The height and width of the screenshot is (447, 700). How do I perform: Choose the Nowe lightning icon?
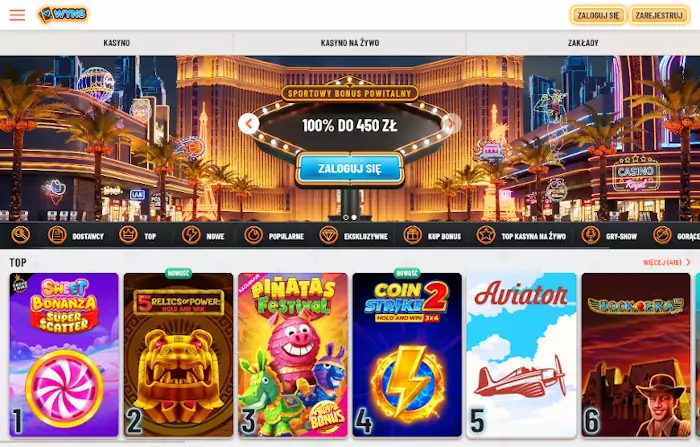(x=191, y=235)
